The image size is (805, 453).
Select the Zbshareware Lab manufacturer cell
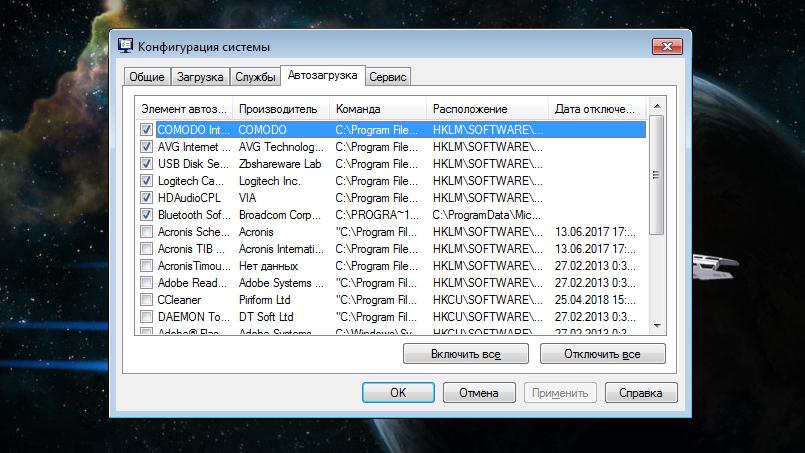[280, 164]
